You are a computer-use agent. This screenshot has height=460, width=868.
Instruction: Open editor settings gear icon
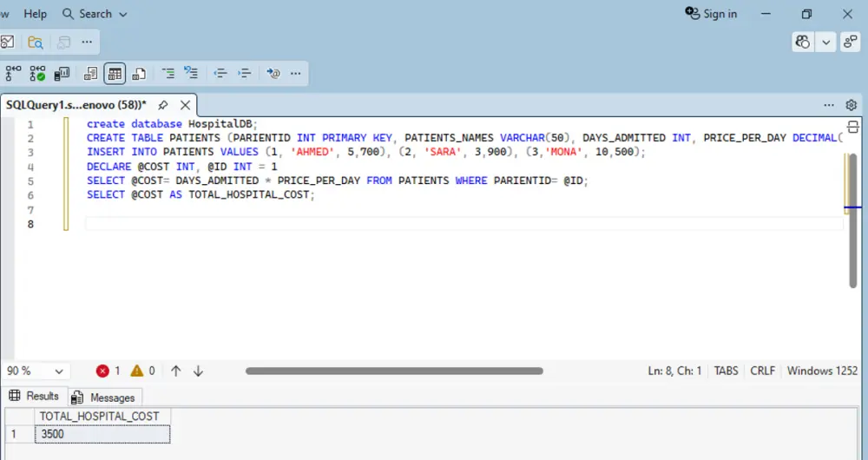pyautogui.click(x=852, y=105)
